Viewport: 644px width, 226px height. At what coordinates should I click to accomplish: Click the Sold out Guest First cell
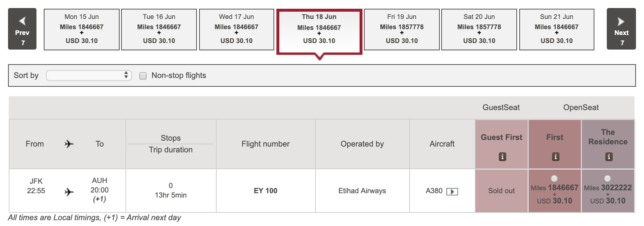pos(501,191)
